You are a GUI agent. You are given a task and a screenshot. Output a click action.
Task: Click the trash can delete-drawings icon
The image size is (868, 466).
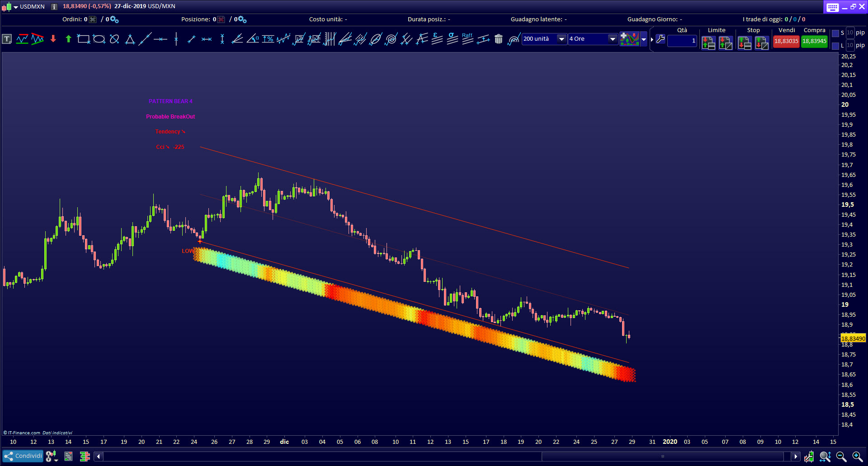[498, 39]
